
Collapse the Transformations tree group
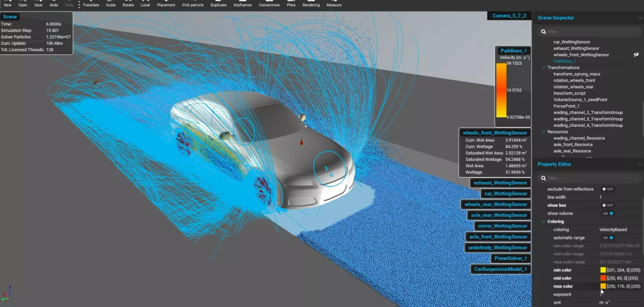coord(544,68)
